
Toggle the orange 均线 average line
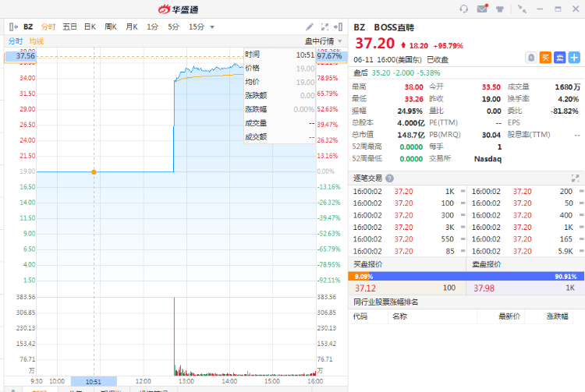point(37,41)
